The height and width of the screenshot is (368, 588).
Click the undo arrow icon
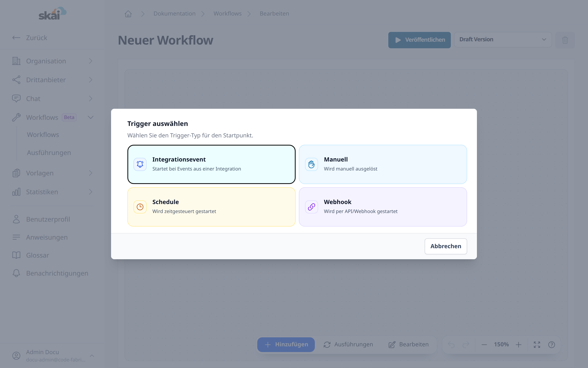coord(451,345)
